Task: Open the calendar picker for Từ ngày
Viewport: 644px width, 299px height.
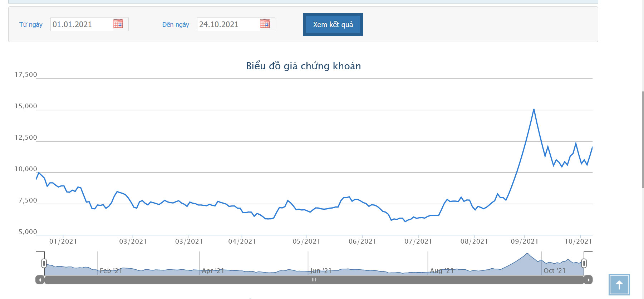Action: click(118, 24)
